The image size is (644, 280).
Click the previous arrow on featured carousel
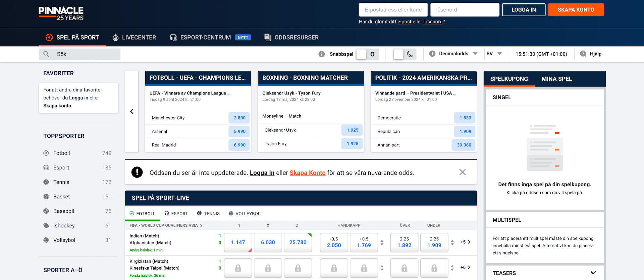pyautogui.click(x=131, y=112)
